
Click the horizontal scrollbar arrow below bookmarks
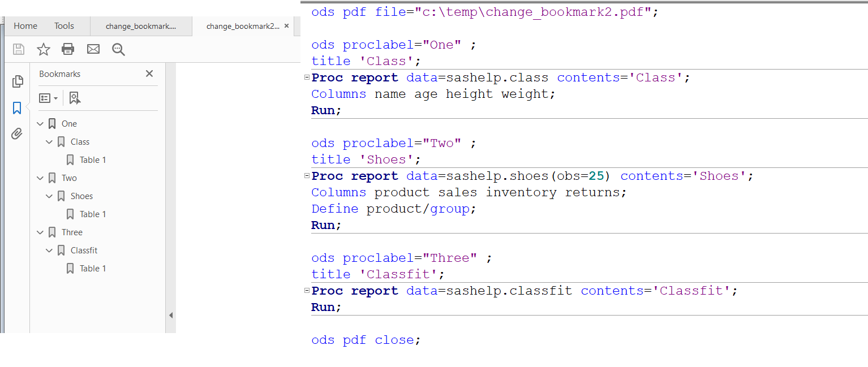point(170,315)
